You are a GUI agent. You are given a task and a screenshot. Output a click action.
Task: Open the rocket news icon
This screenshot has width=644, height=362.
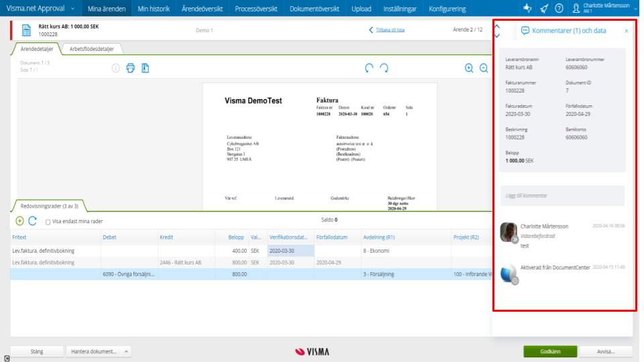click(x=544, y=8)
